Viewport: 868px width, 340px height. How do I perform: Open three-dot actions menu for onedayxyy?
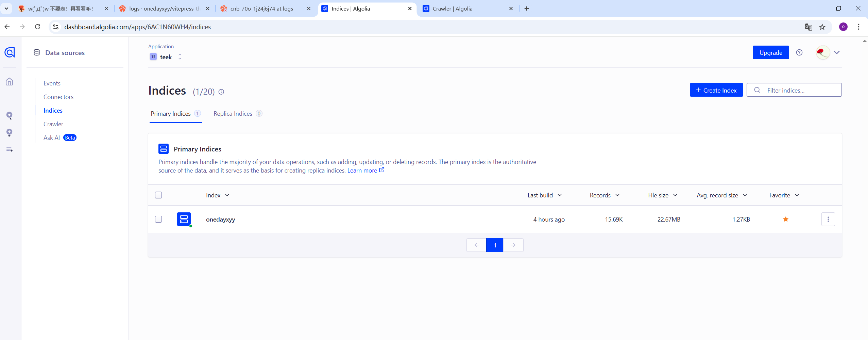(828, 219)
